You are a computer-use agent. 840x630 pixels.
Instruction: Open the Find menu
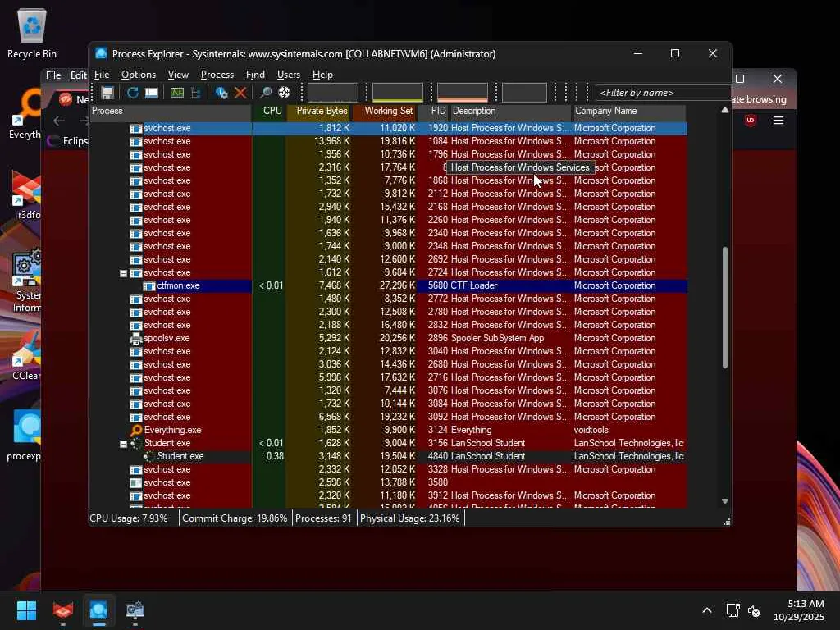coord(255,75)
